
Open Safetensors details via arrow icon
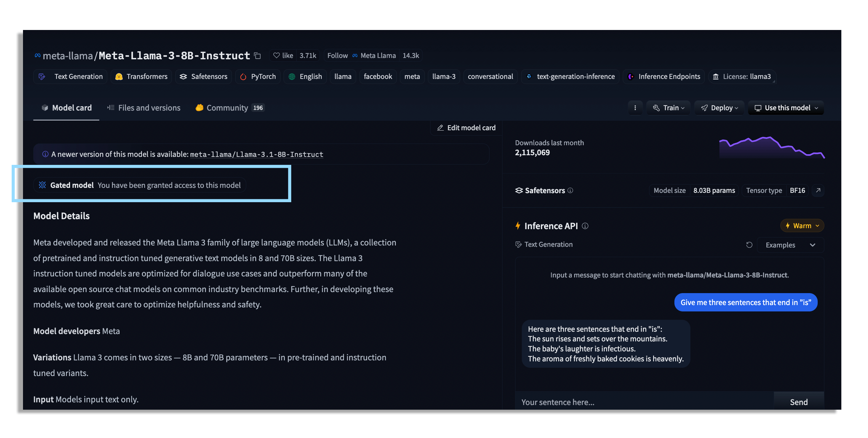[x=818, y=191]
